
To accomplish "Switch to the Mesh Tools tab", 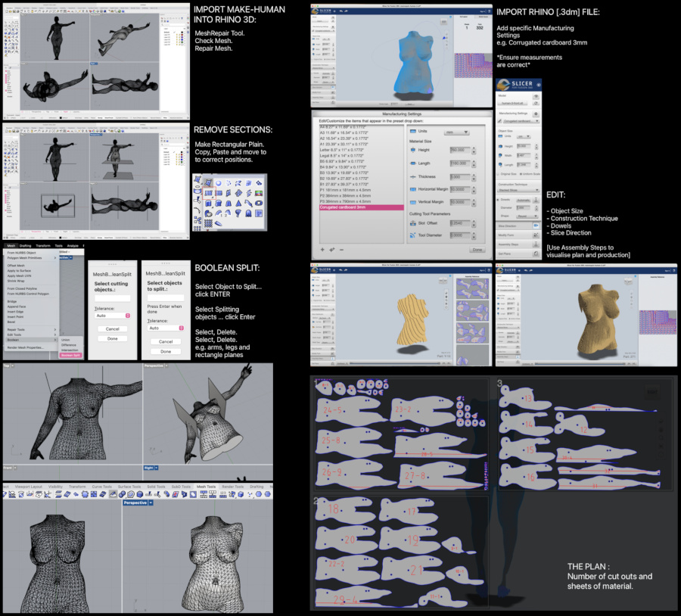I will (x=206, y=487).
